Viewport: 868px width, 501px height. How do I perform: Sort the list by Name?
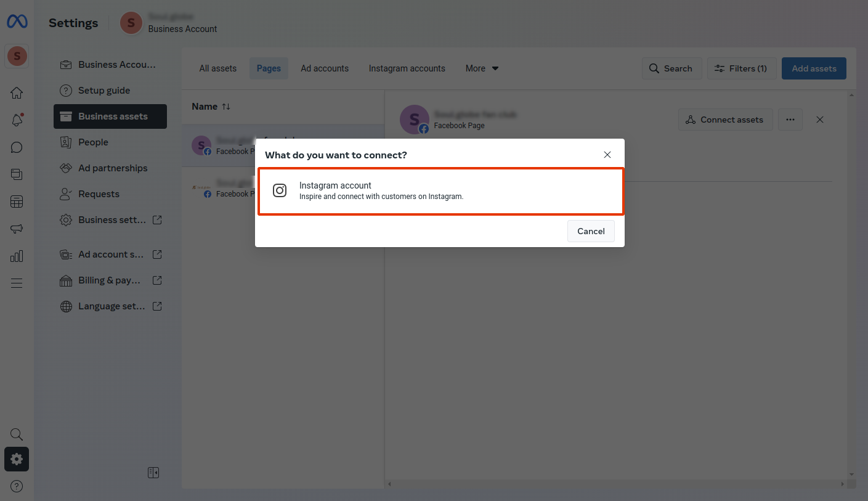click(211, 107)
